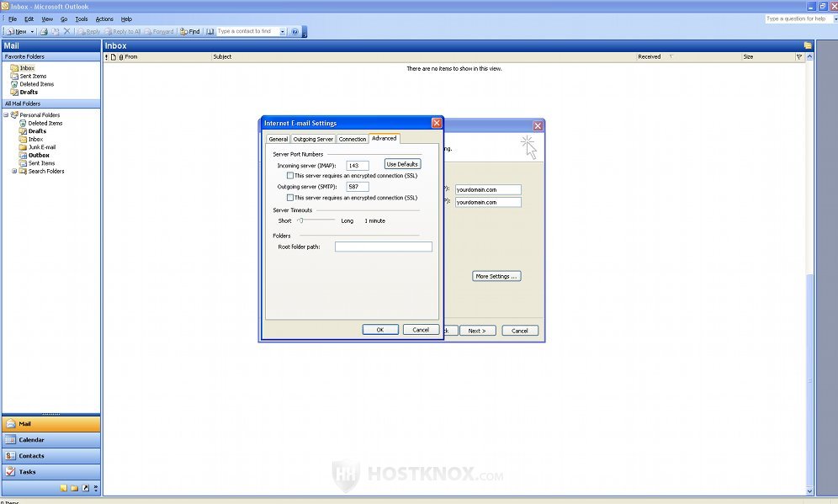Collapse the Personal Folders tree node
The width and height of the screenshot is (838, 504).
click(x=6, y=115)
